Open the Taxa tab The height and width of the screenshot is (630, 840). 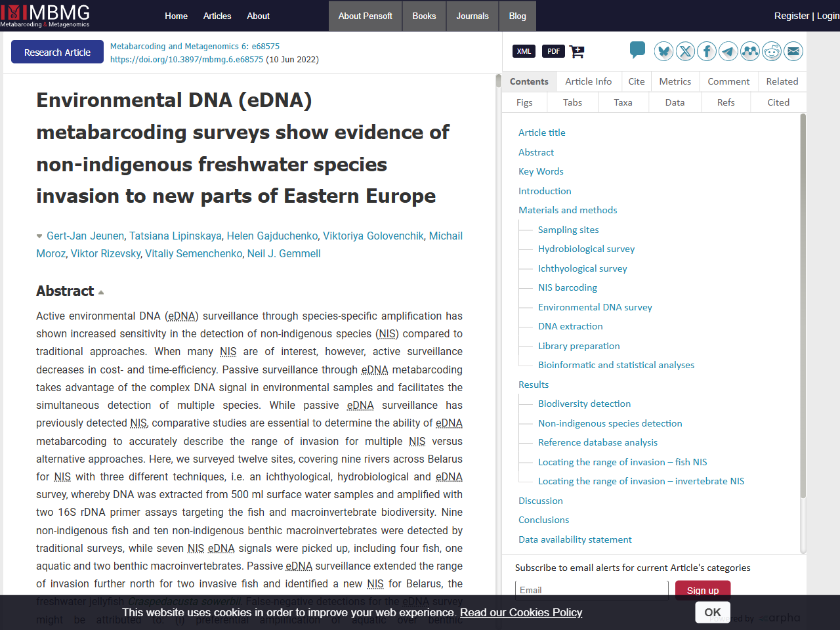pos(623,102)
